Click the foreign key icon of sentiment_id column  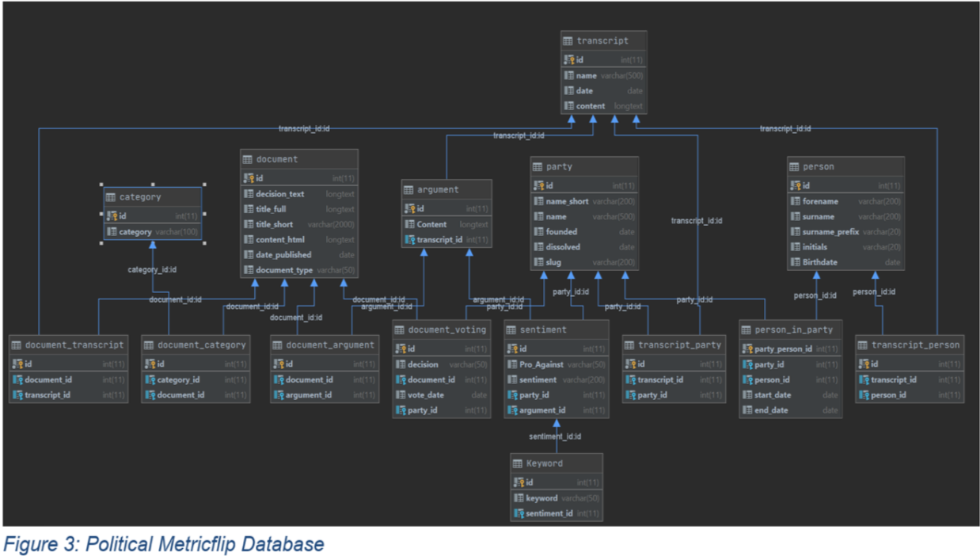(519, 514)
